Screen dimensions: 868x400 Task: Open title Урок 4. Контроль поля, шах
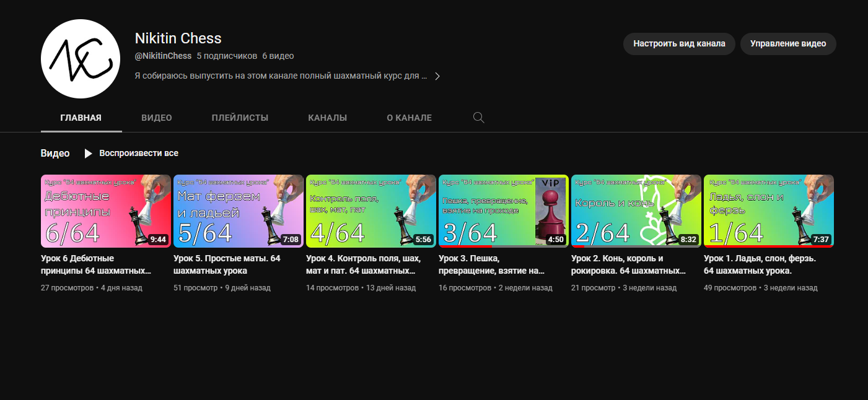point(363,264)
